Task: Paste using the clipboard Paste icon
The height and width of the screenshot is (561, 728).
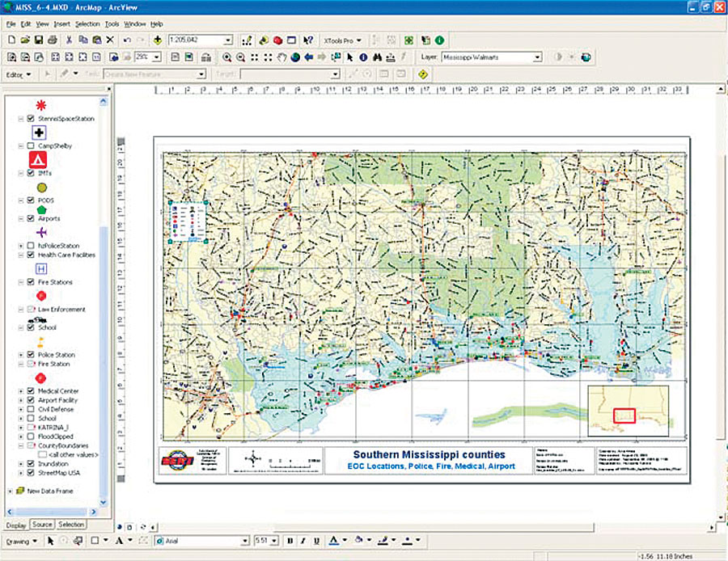Action: (x=96, y=40)
